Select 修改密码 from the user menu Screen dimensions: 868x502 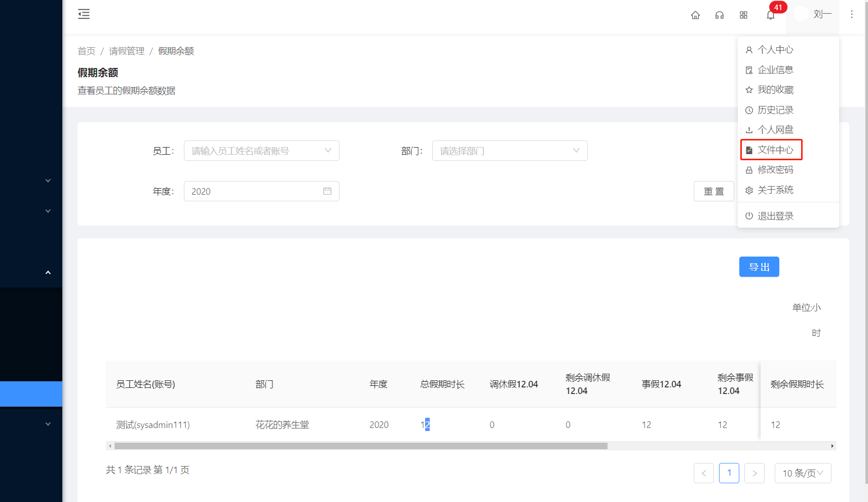coord(788,170)
